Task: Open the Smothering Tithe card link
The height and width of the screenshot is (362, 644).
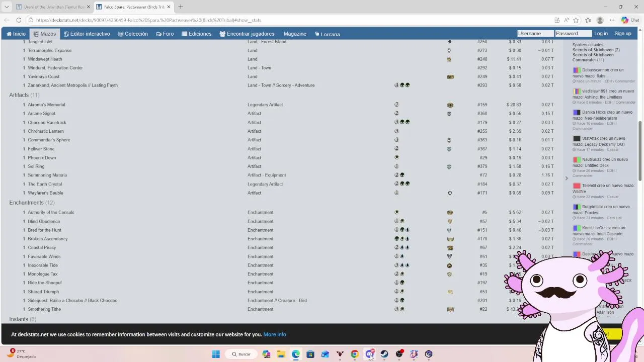Action: (44, 309)
